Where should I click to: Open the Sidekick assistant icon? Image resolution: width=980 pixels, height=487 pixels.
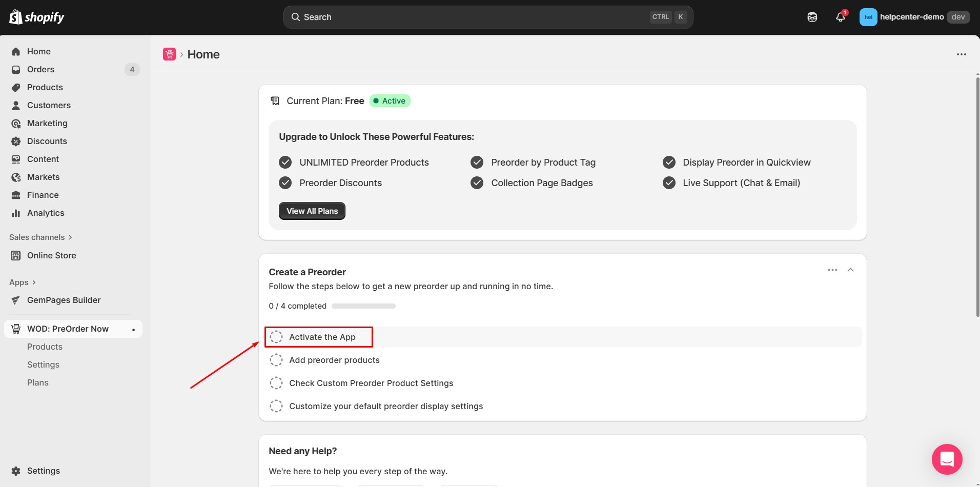(x=812, y=17)
